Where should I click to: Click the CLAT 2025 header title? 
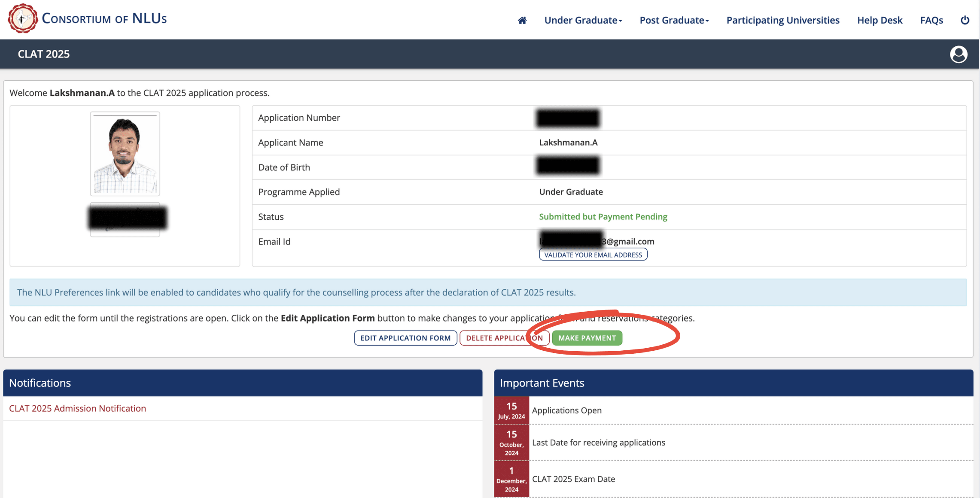pyautogui.click(x=43, y=54)
